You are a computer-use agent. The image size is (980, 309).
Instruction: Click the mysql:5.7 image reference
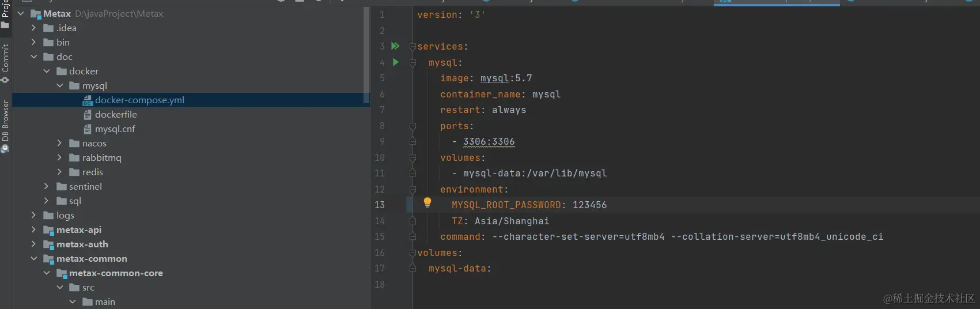click(x=506, y=78)
